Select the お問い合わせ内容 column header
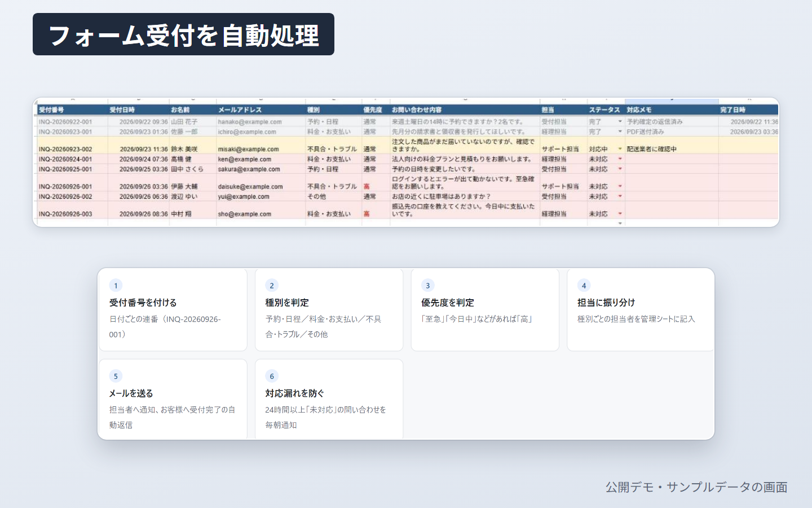 click(x=465, y=110)
